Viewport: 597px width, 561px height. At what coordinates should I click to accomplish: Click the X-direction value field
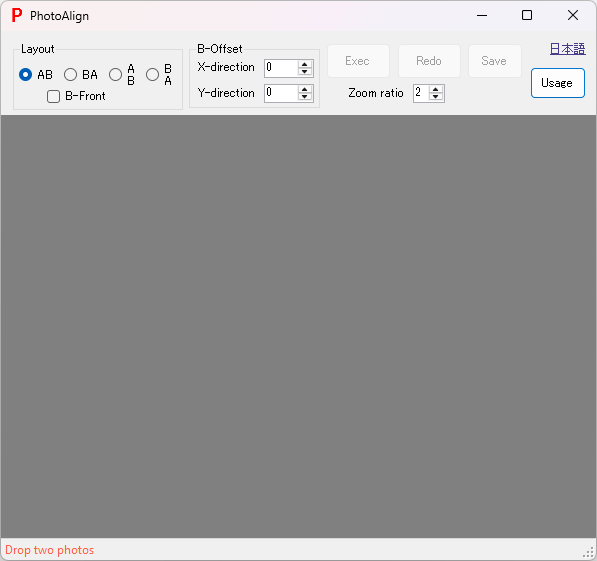pos(281,68)
